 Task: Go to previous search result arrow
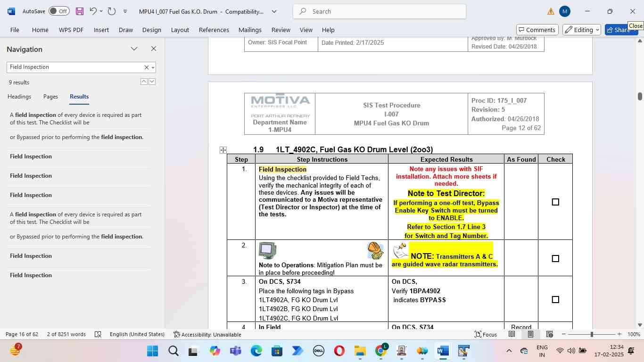[144, 82]
